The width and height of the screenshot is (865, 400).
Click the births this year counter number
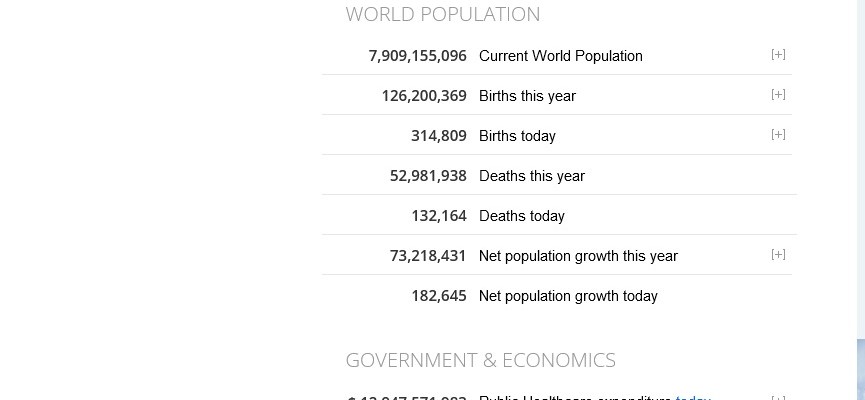(x=424, y=96)
